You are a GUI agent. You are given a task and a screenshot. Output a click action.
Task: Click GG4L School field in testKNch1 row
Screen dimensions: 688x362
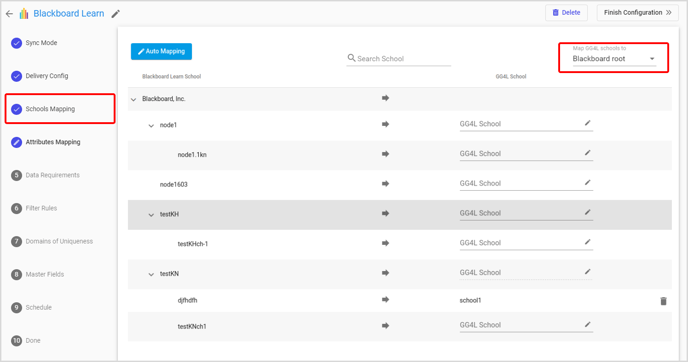[x=526, y=325]
